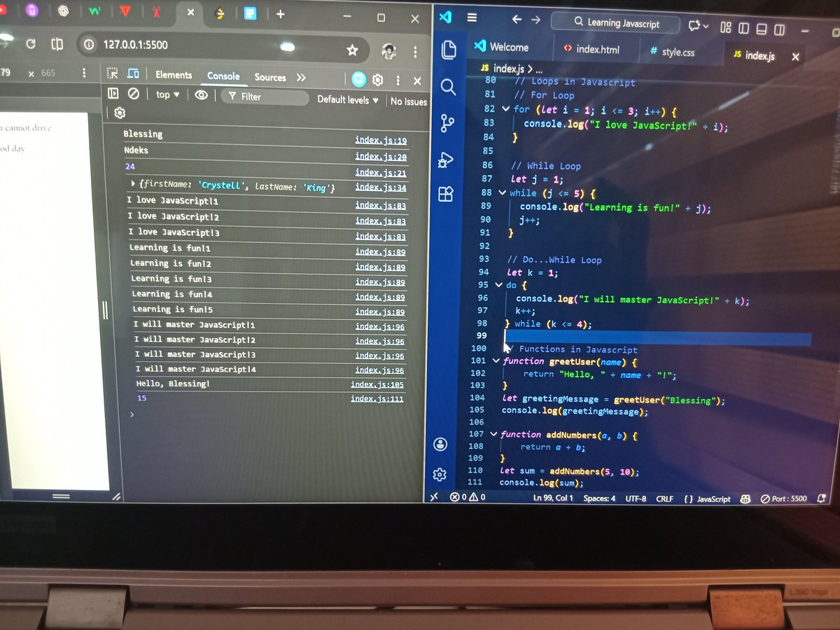Open Source Control sidebar icon

(447, 124)
